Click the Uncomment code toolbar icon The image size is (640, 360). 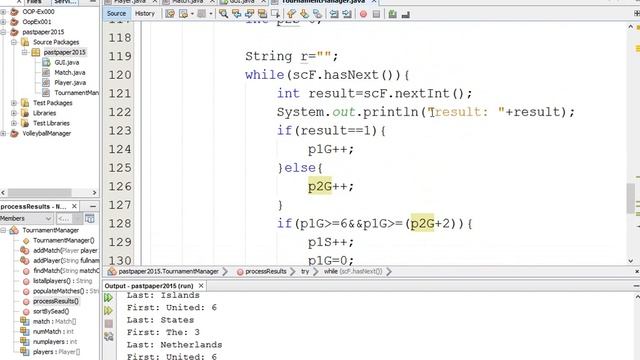tap(406, 15)
